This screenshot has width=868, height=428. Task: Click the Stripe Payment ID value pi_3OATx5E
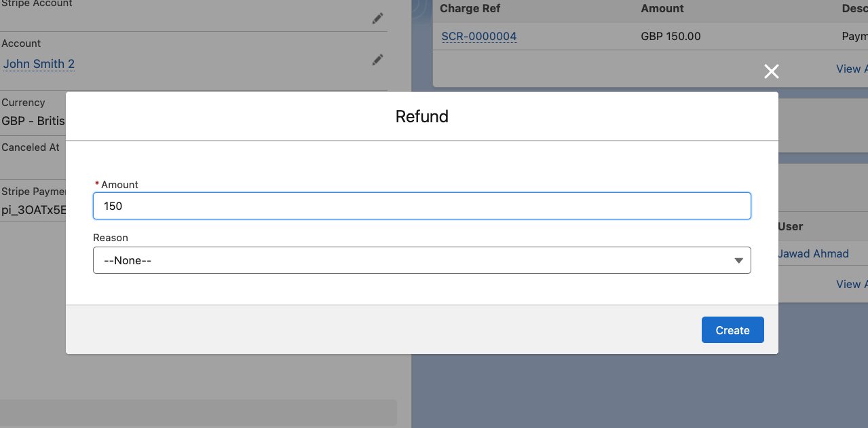34,210
